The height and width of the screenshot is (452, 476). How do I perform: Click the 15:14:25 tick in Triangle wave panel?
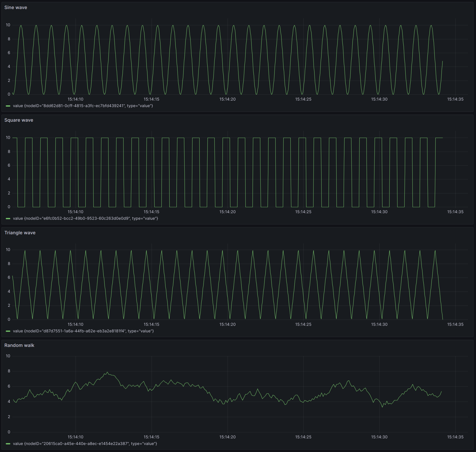click(303, 325)
